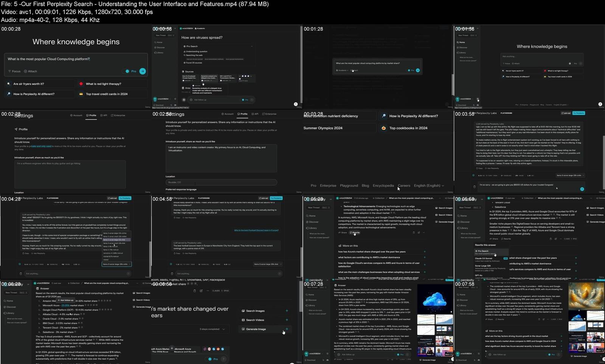Click the empty introduction textarea in 00:02:28 frame
This screenshot has height=364, width=605.
pos(70,174)
